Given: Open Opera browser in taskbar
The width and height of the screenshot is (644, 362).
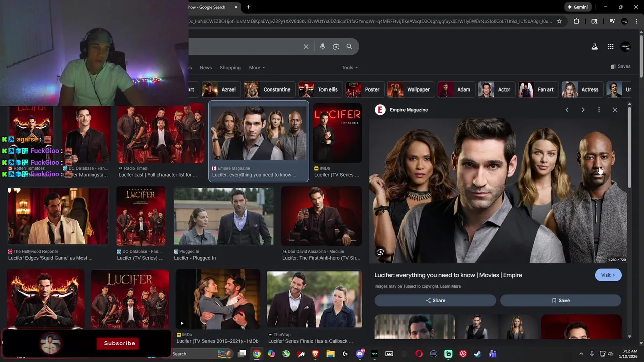Looking at the screenshot, I should pos(419,354).
